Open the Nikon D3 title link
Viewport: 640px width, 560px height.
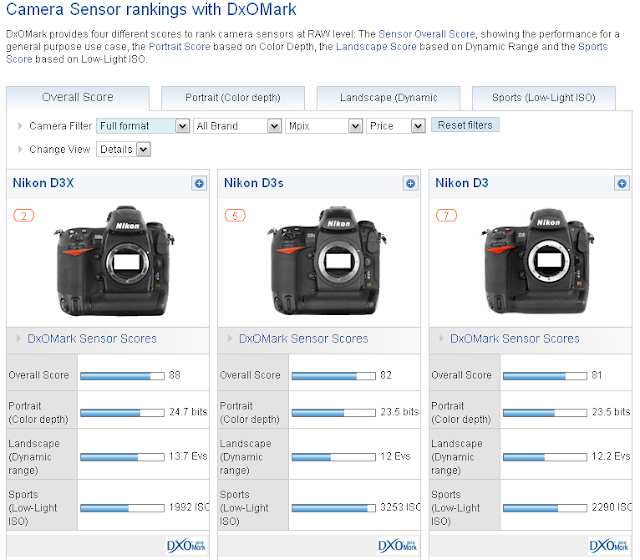click(x=462, y=183)
